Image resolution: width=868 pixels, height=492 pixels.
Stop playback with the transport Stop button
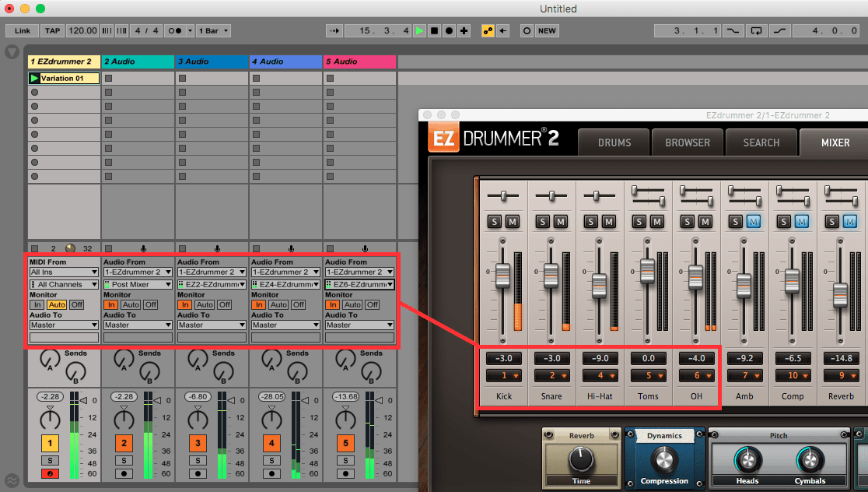point(435,31)
